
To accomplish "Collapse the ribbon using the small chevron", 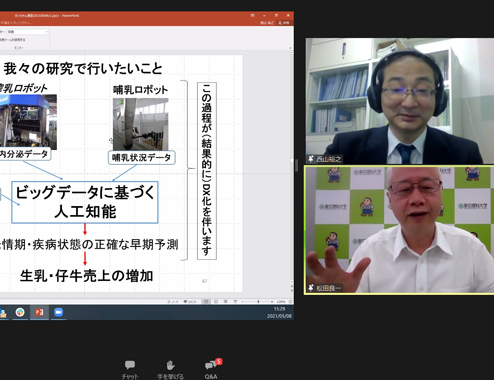I will (290, 48).
